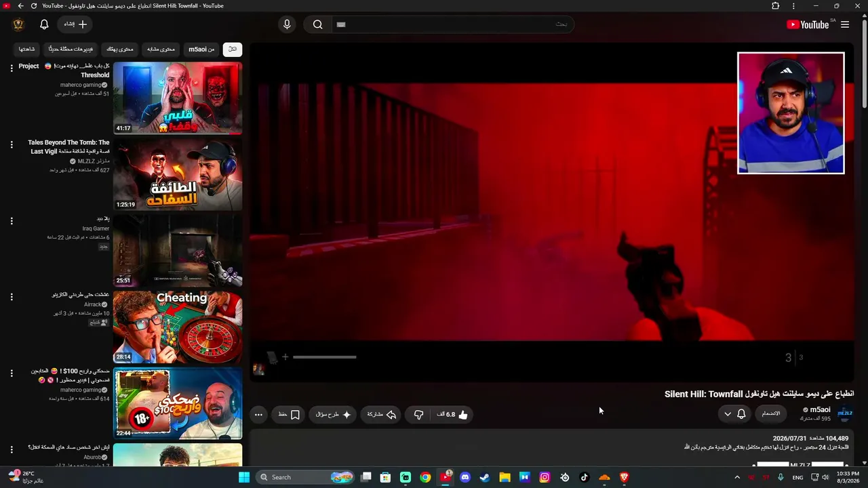Select the recently uploaded videos chip
This screenshot has width=868, height=488.
[x=71, y=49]
